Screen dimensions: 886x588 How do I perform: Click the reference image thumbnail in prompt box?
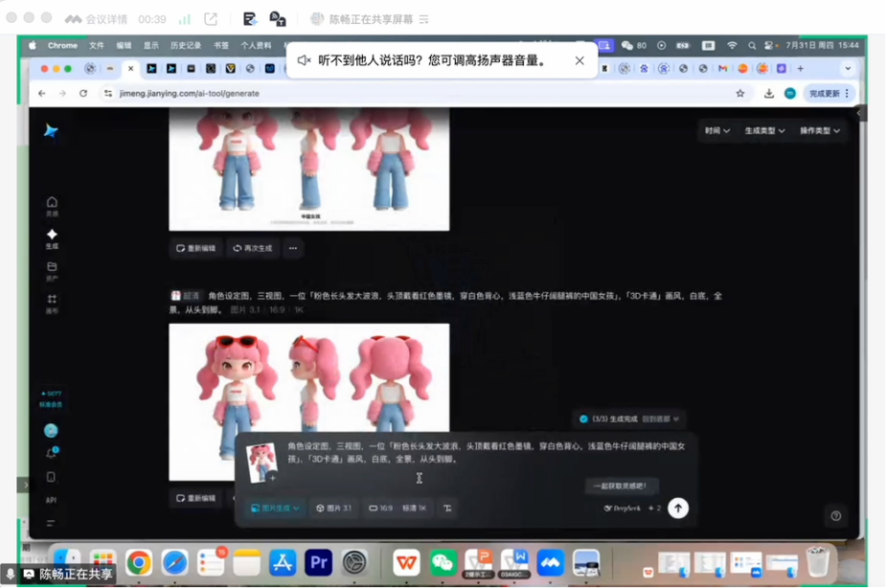261,462
